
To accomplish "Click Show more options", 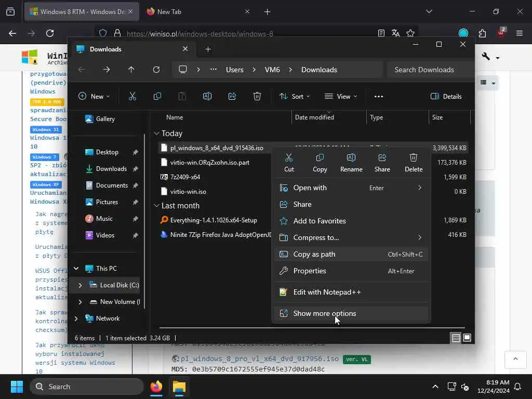I will pos(351,313).
